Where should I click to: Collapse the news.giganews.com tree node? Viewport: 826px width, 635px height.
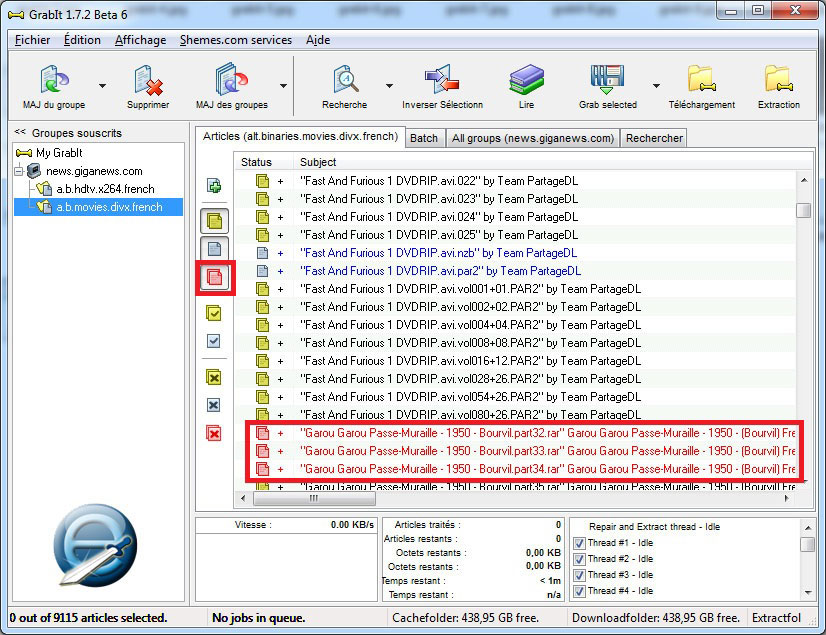[x=19, y=171]
